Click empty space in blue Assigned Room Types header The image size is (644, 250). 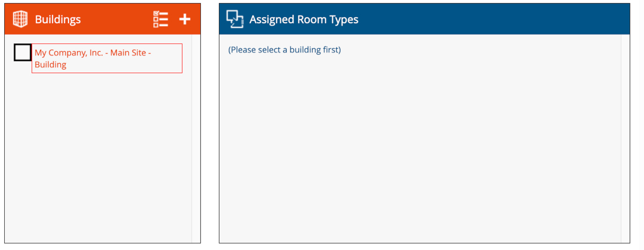click(489, 19)
